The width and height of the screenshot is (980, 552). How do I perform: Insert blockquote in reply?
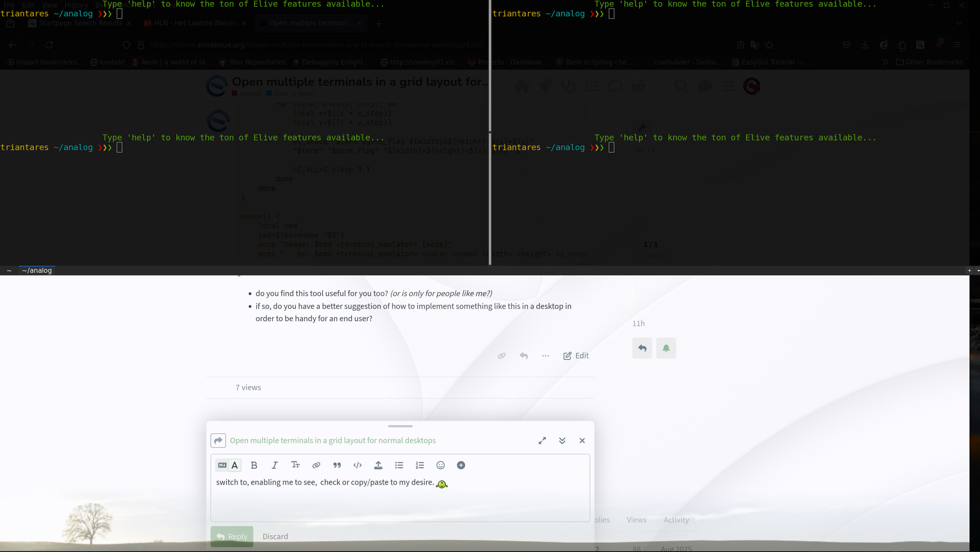pyautogui.click(x=337, y=465)
